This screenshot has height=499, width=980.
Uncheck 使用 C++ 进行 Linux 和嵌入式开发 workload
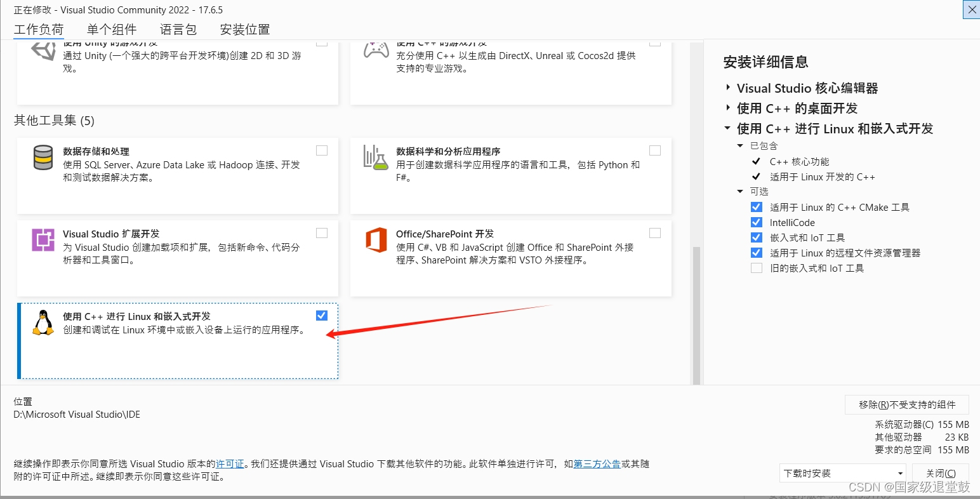pyautogui.click(x=322, y=316)
